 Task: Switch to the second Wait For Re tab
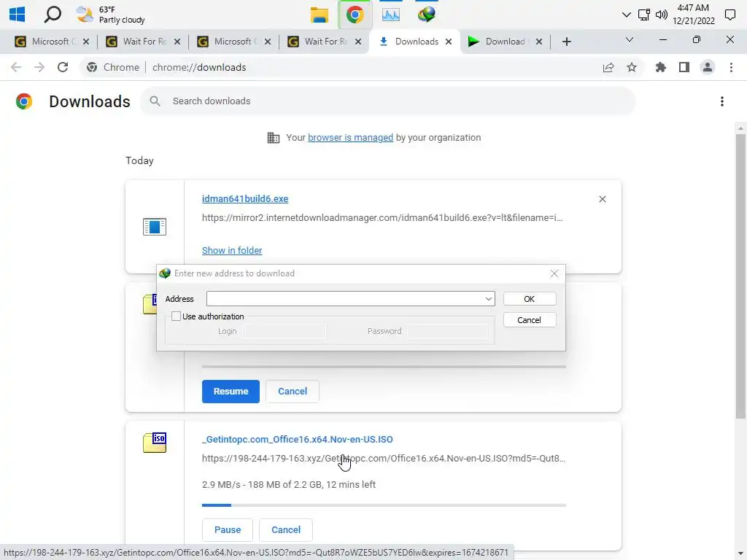[x=323, y=42]
